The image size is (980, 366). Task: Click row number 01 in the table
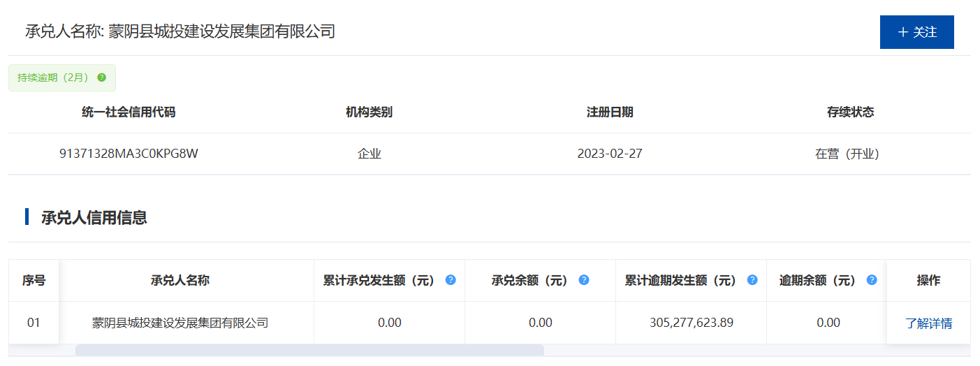(34, 323)
